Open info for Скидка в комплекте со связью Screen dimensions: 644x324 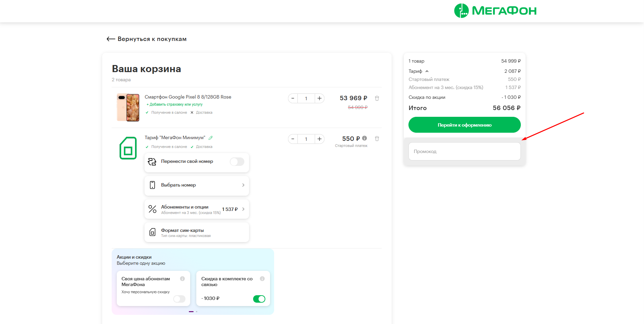[x=262, y=279]
